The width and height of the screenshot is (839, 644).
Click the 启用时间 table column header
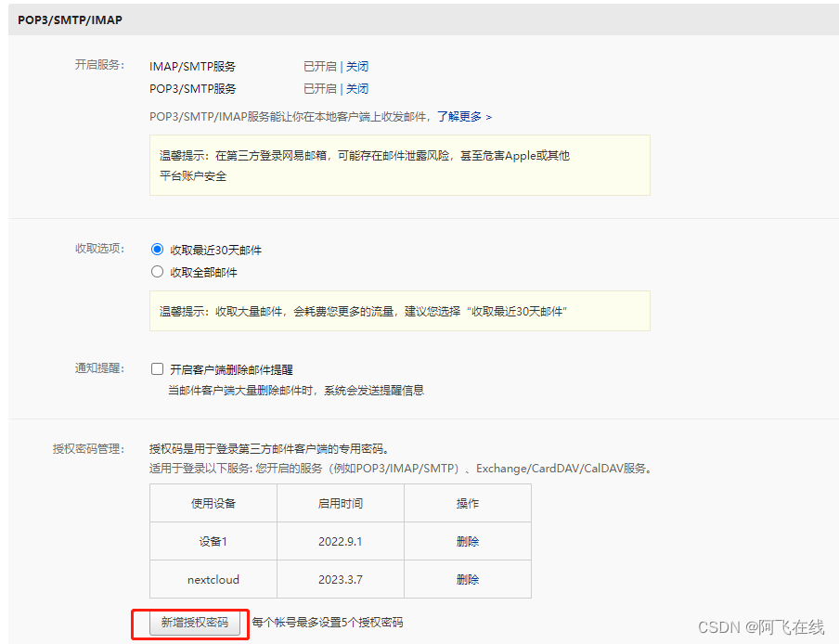pos(340,503)
